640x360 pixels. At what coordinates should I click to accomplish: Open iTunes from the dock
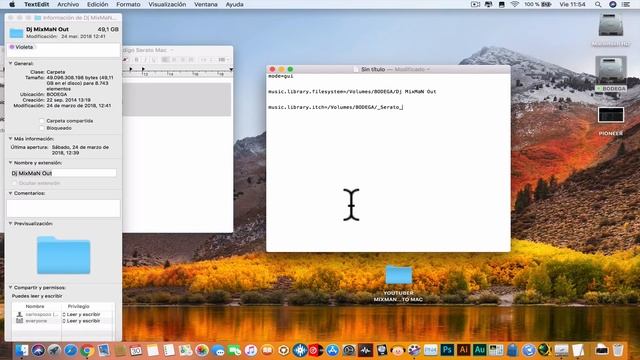coord(251,350)
